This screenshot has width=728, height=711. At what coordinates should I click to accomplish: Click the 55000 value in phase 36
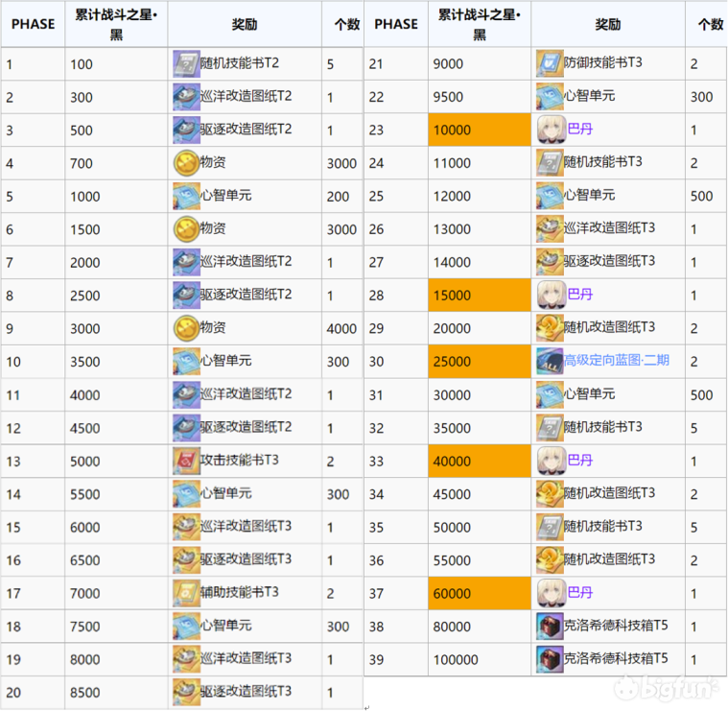(452, 560)
